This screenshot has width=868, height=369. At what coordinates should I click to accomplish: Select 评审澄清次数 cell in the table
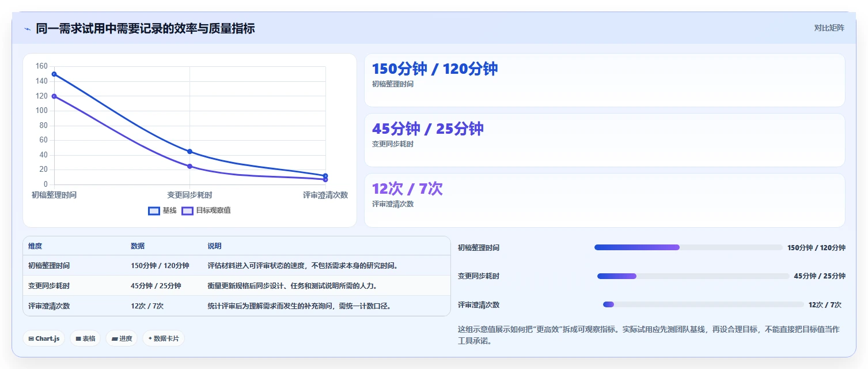pyautogui.click(x=49, y=306)
